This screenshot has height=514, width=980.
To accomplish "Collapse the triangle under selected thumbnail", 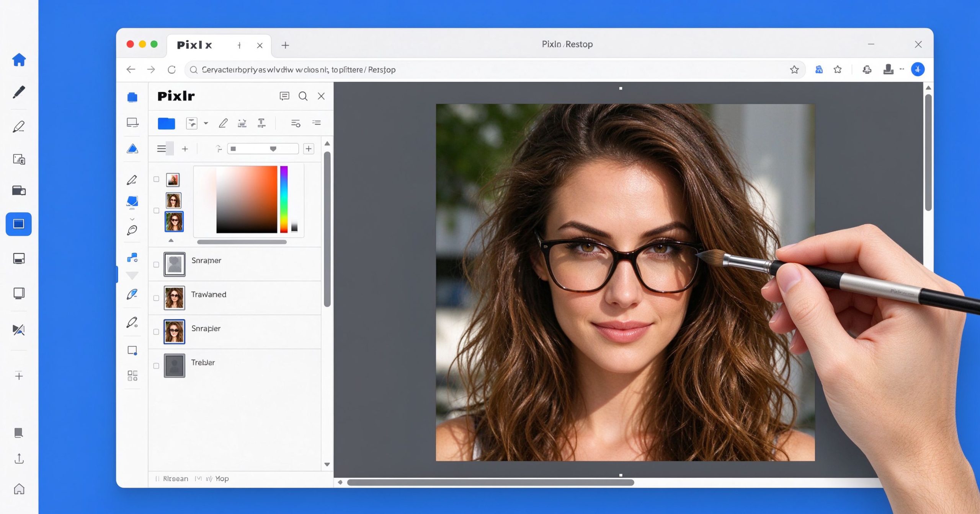I will pos(171,241).
